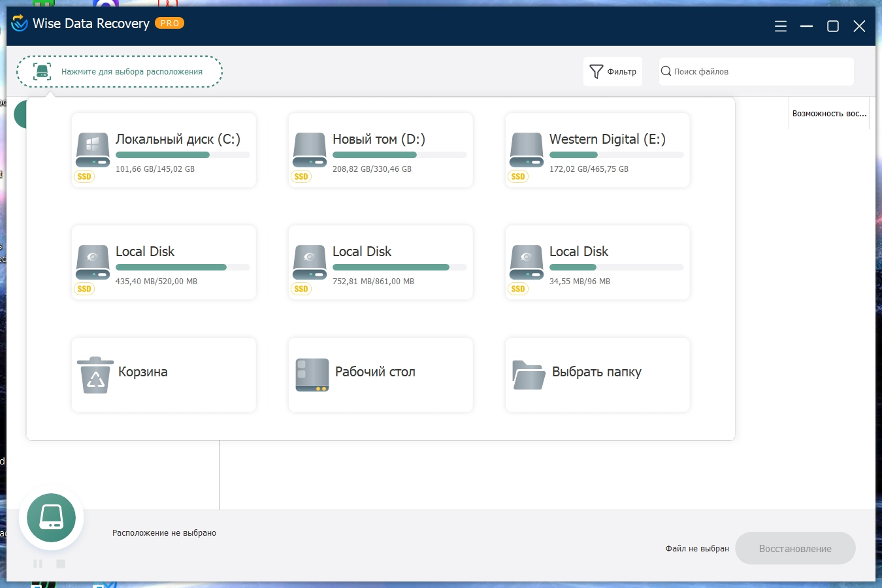This screenshot has width=882, height=588.
Task: Click SSD badge on Локальный диск (C:)
Action: pos(84,176)
